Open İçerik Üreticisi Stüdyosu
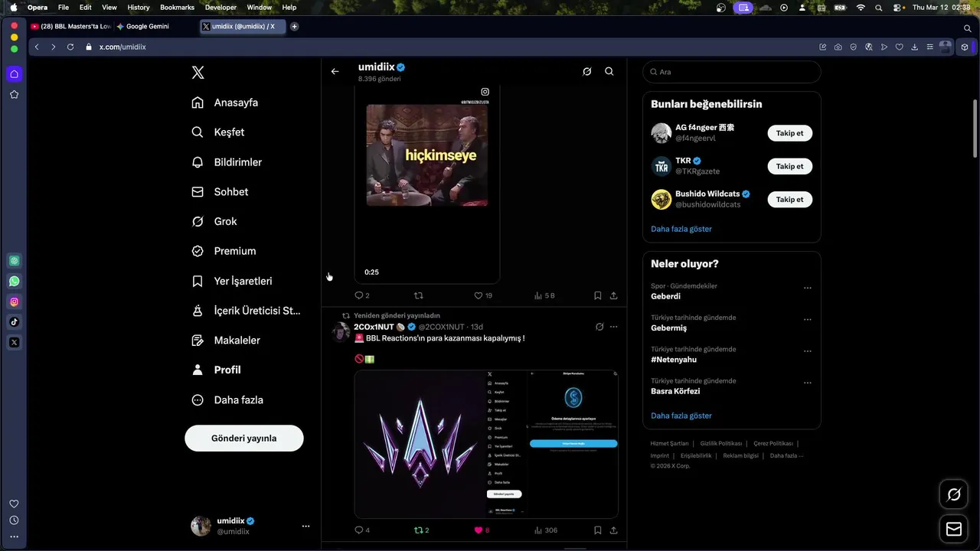 [x=246, y=311]
